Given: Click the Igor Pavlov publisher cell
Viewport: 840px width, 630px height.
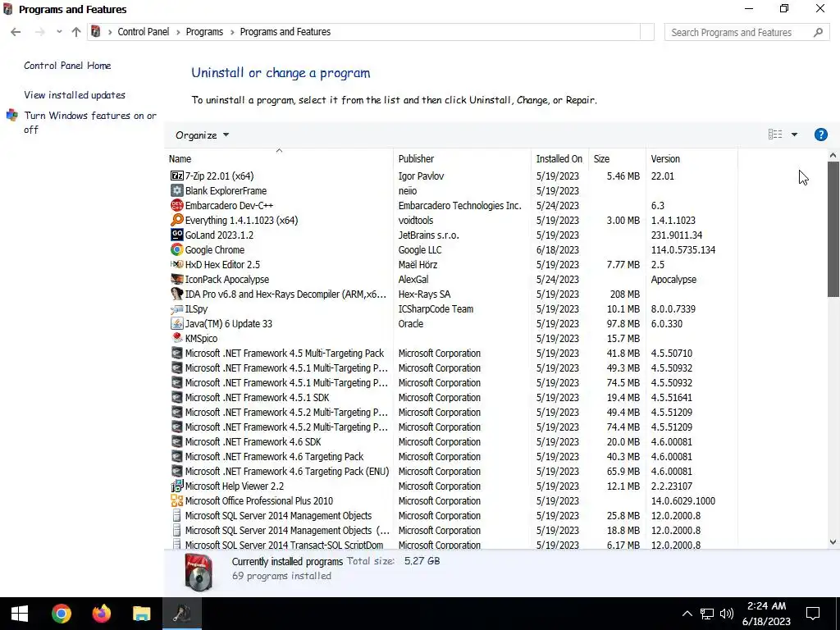Looking at the screenshot, I should point(421,176).
